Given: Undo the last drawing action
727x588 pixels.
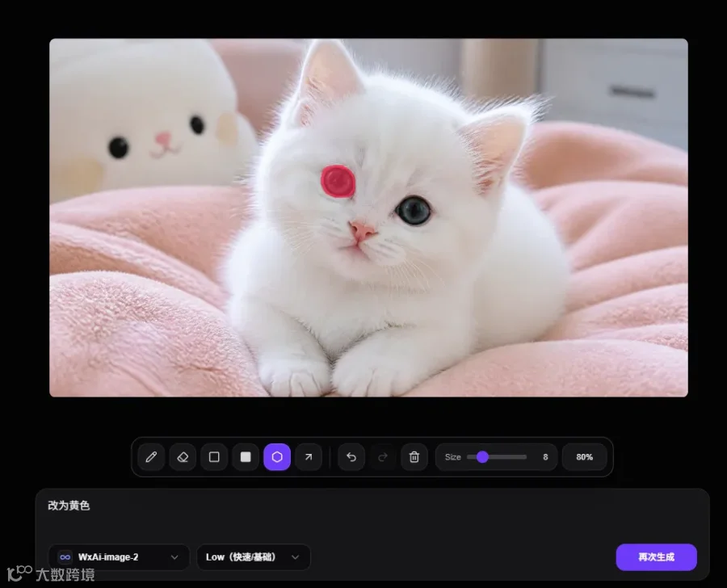Looking at the screenshot, I should (x=351, y=457).
